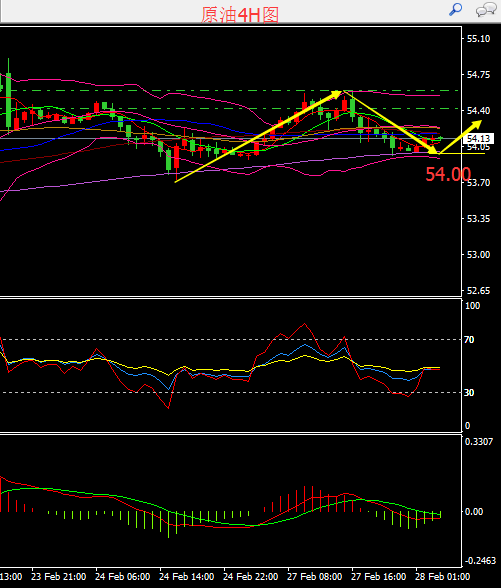Screen dimensions: 501x588
Task: Select the current price label 54.13
Action: 478,139
